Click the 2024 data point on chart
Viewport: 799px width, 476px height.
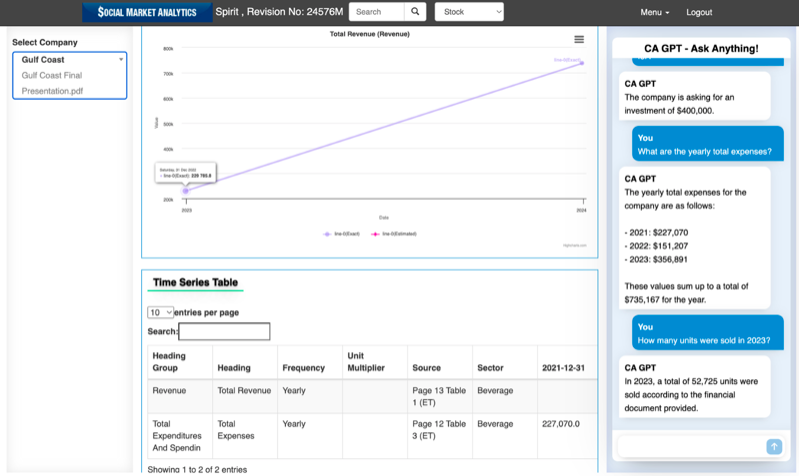[581, 63]
